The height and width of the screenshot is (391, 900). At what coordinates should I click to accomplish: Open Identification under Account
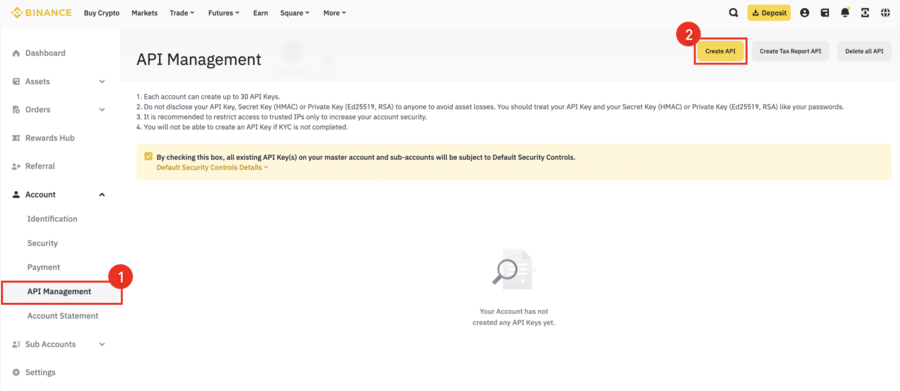point(52,219)
